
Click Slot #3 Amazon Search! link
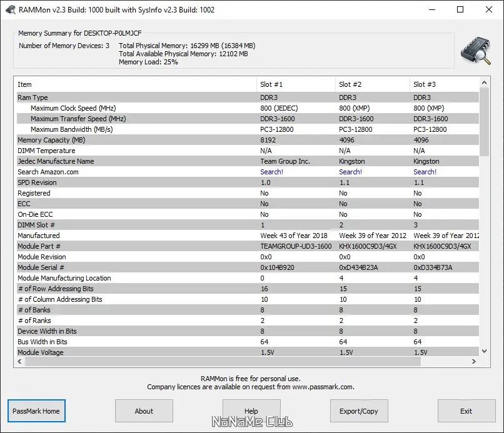coord(425,172)
